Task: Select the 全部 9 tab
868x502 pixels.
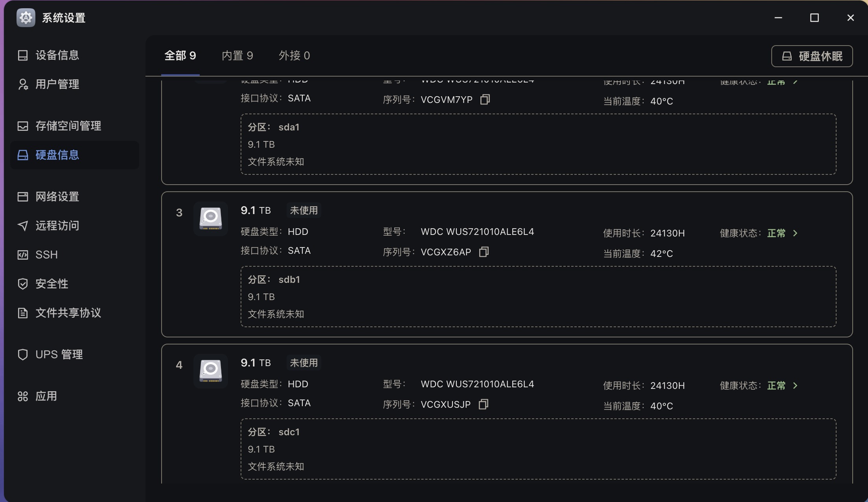Action: (180, 56)
